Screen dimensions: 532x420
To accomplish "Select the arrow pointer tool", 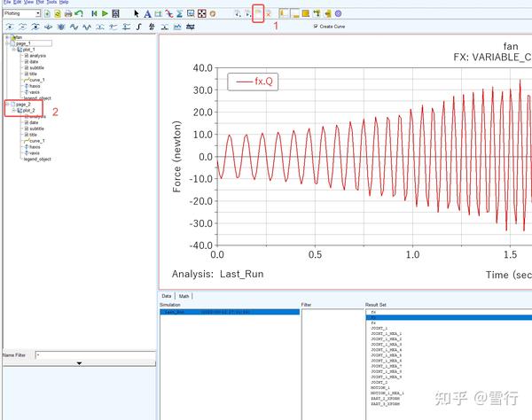I will [137, 14].
